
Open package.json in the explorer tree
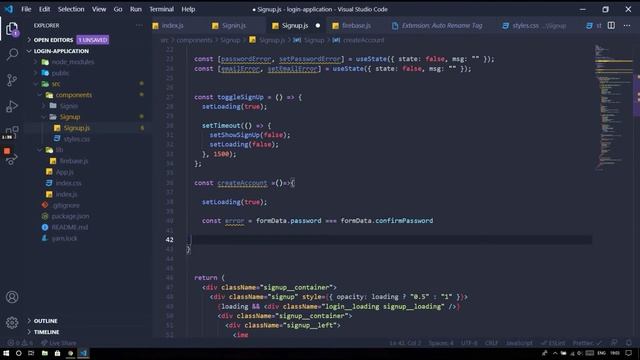70,216
